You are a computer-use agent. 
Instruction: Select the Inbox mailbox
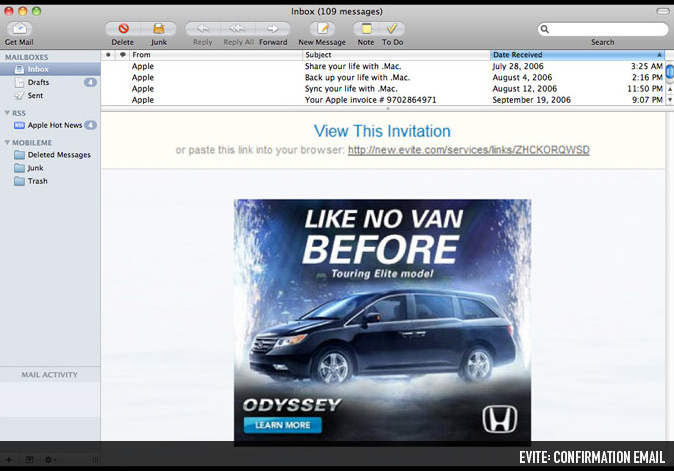click(x=50, y=69)
